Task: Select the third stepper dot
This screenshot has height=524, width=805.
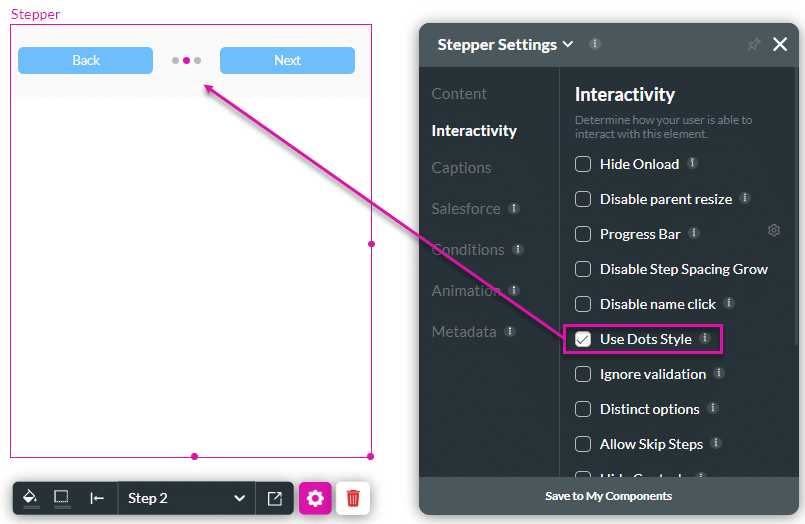Action: pos(198,61)
